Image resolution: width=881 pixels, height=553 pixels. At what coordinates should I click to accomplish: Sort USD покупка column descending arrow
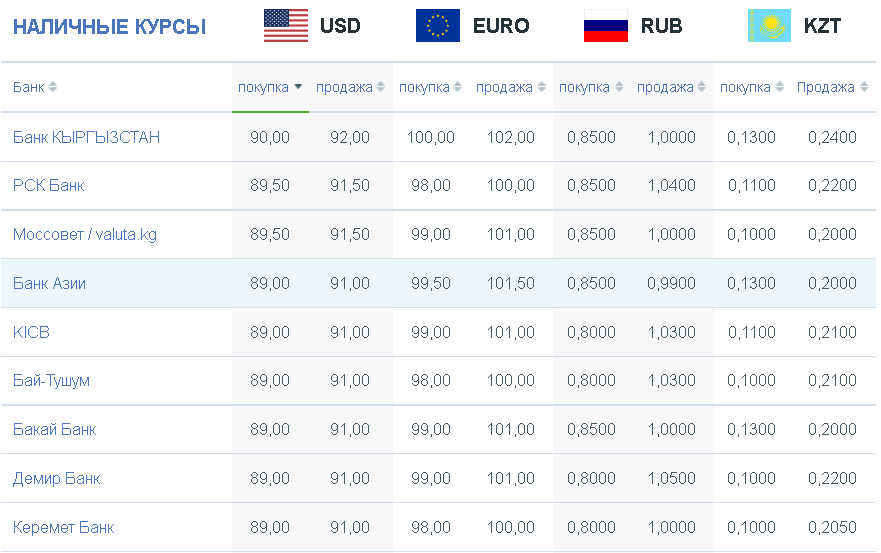[x=298, y=87]
